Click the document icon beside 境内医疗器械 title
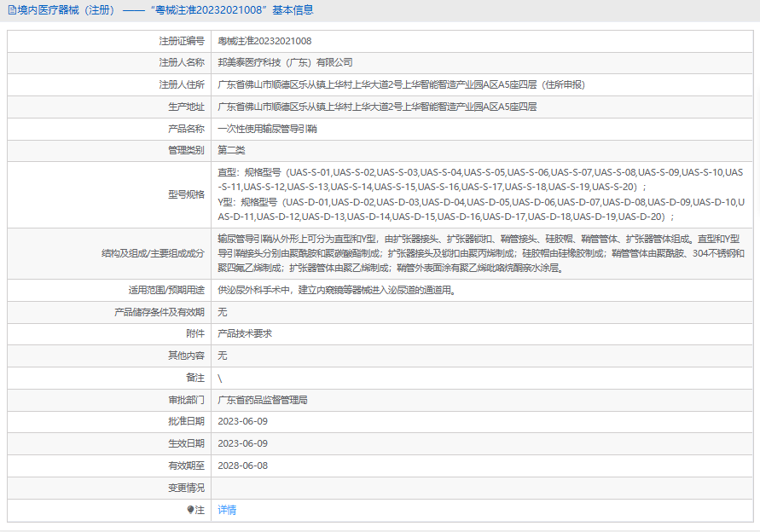This screenshot has height=532, width=760. point(12,10)
